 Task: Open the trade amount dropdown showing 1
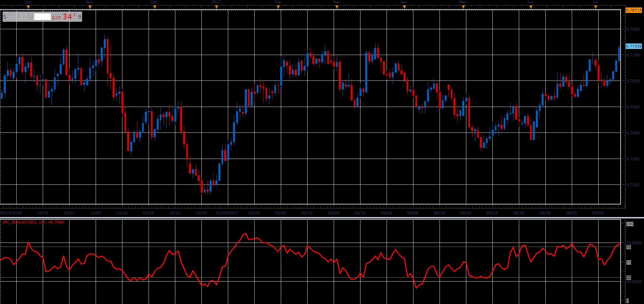click(42, 17)
